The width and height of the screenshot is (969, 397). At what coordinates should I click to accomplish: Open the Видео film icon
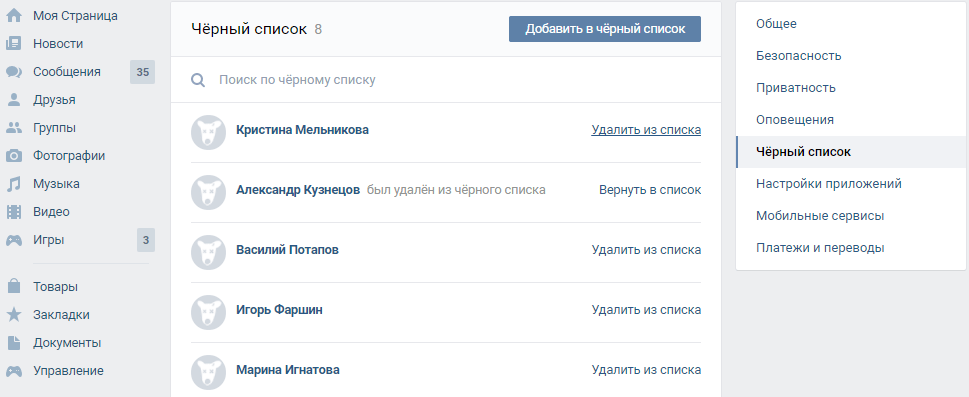[x=14, y=212]
